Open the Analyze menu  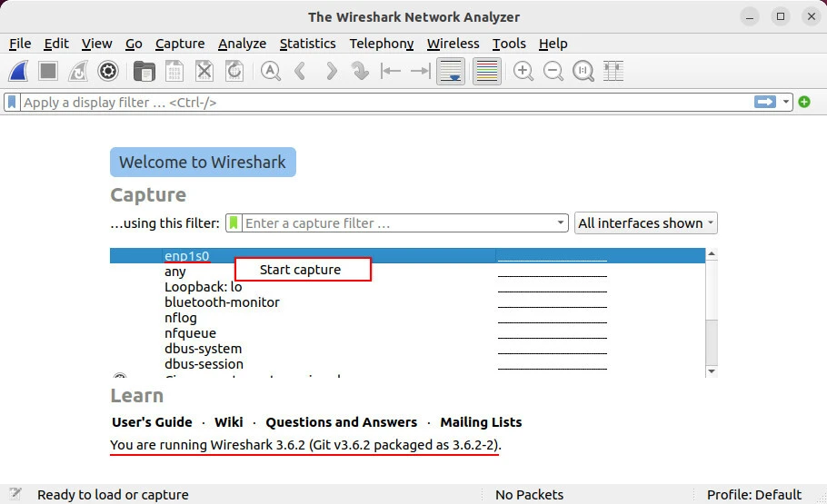pos(242,44)
